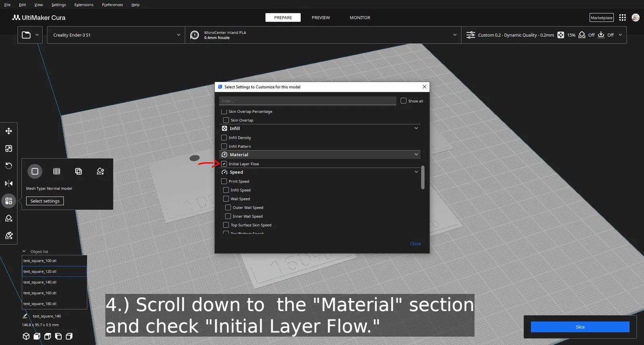The image size is (644, 345).
Task: Switch to left side view cube icon
Action: (58, 336)
